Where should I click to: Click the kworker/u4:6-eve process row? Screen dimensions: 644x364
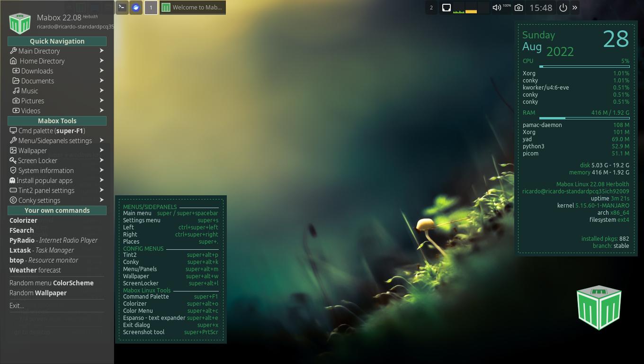(x=576, y=88)
